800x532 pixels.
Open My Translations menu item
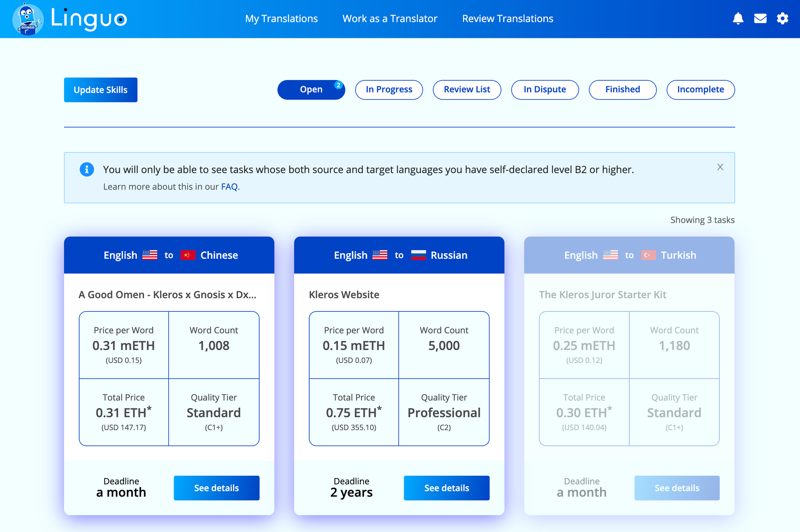click(281, 19)
